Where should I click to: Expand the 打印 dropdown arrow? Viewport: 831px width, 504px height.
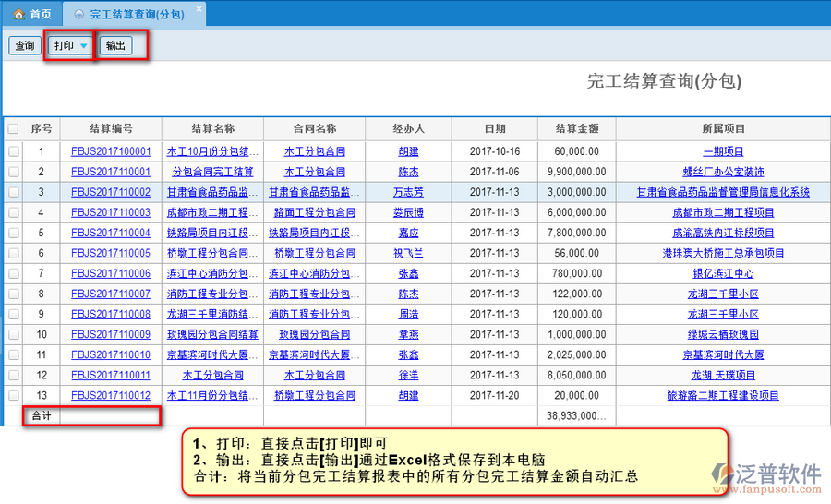84,46
